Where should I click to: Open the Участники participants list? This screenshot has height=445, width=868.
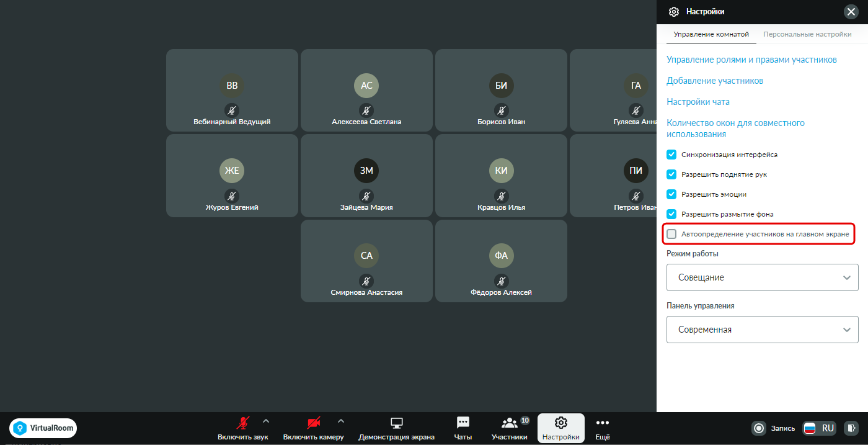coord(510,428)
